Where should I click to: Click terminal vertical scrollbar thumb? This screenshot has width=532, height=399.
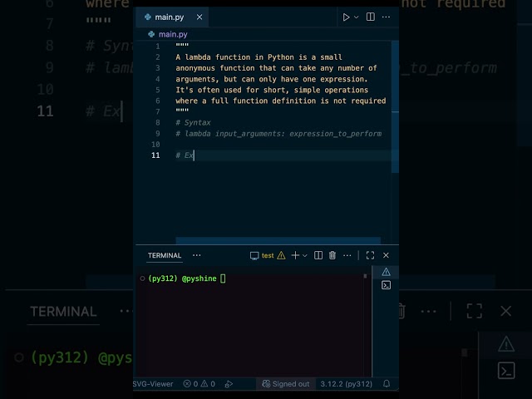[366, 276]
